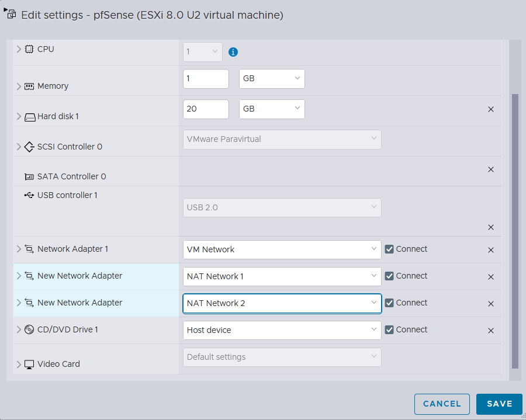This screenshot has width=526, height=420.
Task: Toggle Connect for Network Adapter 1
Action: [x=389, y=249]
